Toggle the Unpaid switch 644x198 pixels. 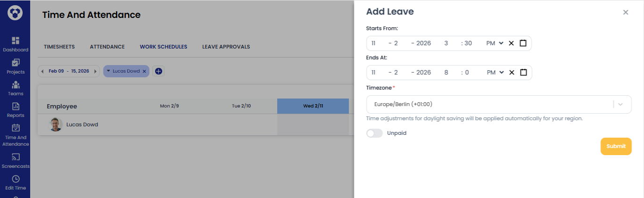point(374,133)
